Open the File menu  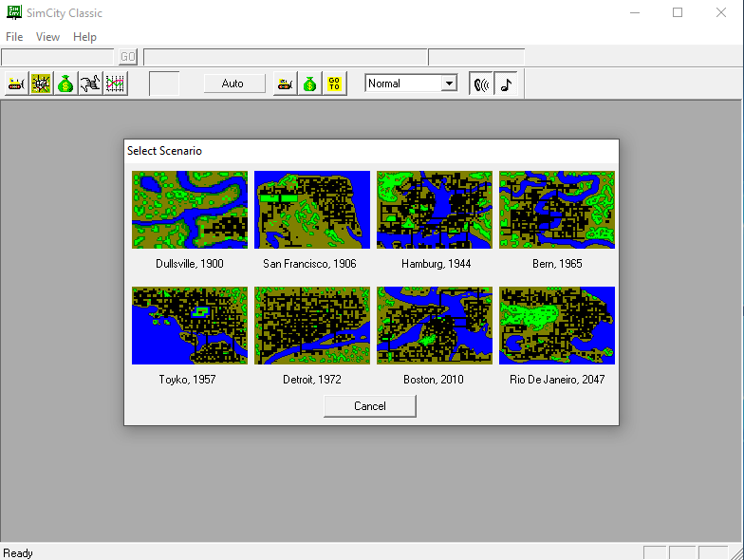tap(14, 37)
